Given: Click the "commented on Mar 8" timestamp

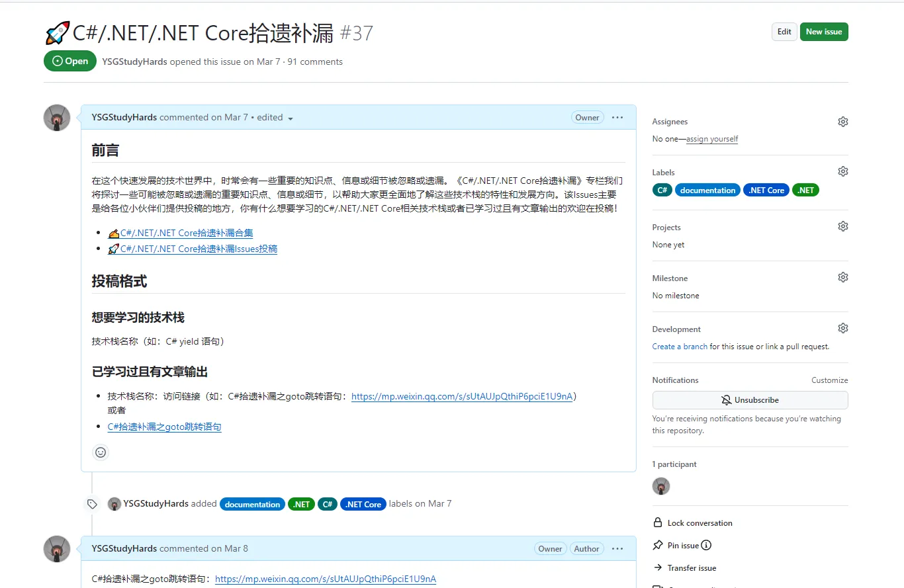Looking at the screenshot, I should click(204, 548).
